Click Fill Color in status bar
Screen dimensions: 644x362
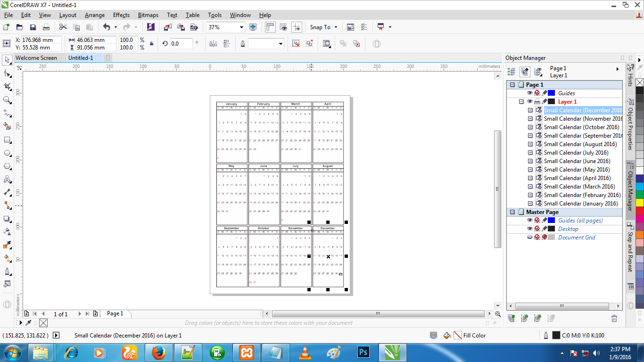(x=474, y=336)
